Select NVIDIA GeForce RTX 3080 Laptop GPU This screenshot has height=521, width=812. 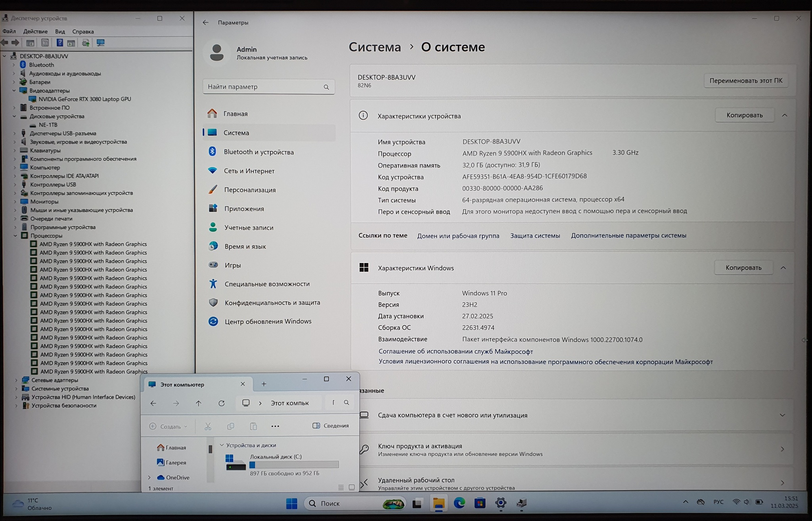(84, 99)
